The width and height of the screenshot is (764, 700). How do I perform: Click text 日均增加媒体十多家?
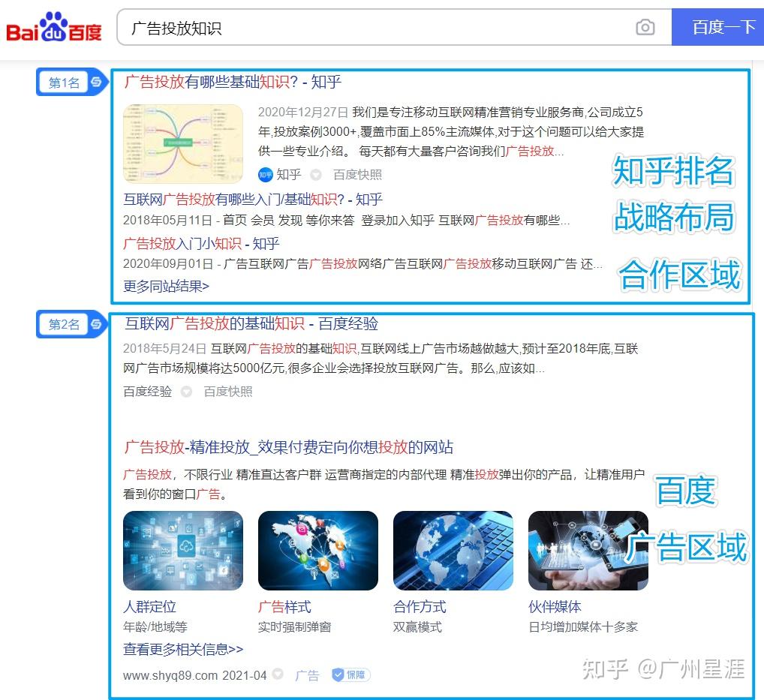pos(583,627)
